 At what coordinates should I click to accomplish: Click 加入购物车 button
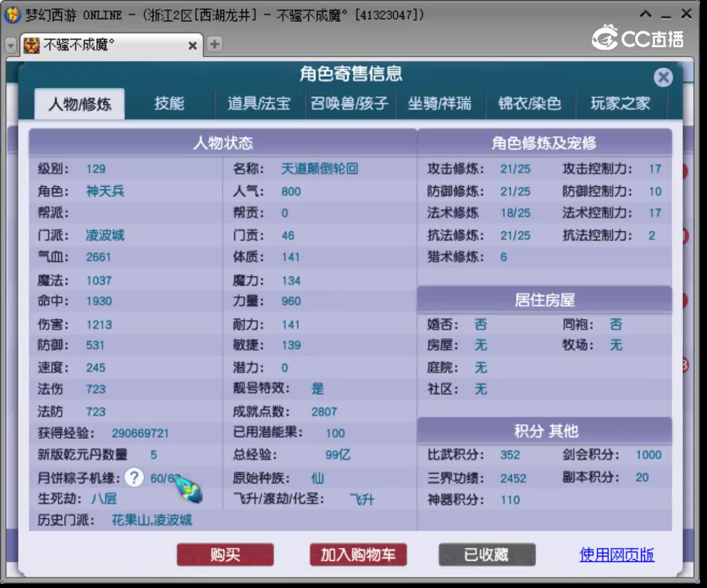tap(358, 554)
